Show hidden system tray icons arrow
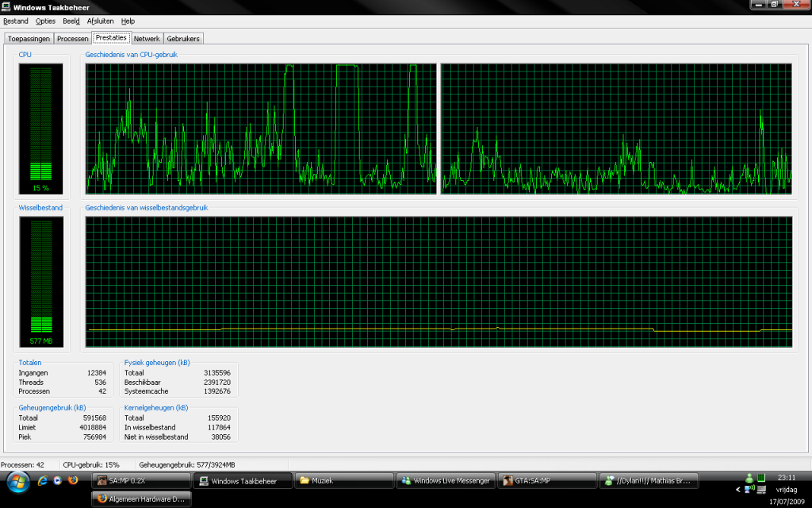The image size is (812, 508). pyautogui.click(x=738, y=489)
